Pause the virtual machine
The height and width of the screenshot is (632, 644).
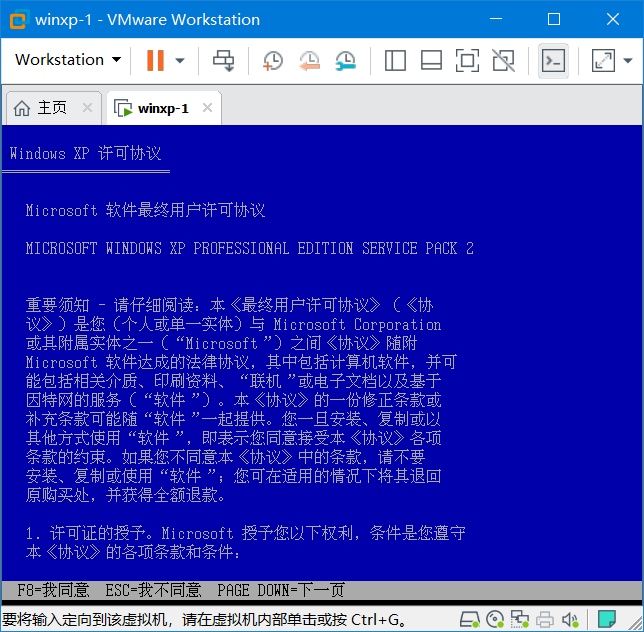[155, 60]
